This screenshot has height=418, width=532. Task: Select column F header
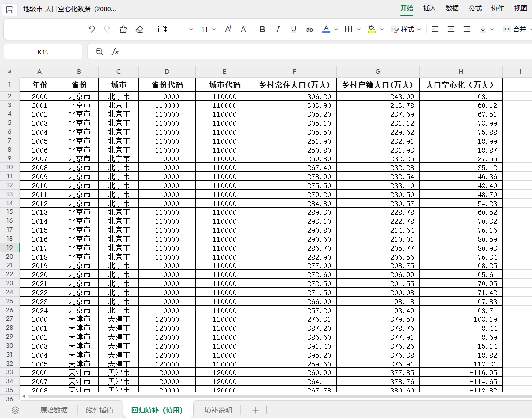click(294, 72)
